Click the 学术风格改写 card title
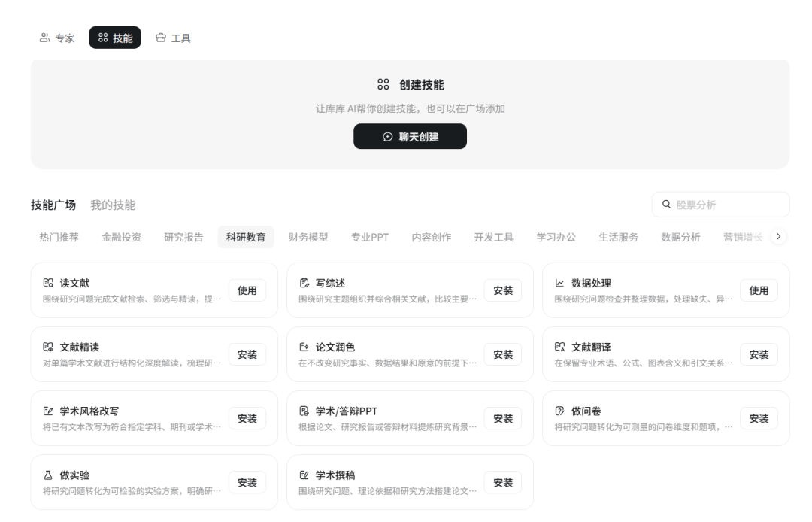 [x=89, y=411]
